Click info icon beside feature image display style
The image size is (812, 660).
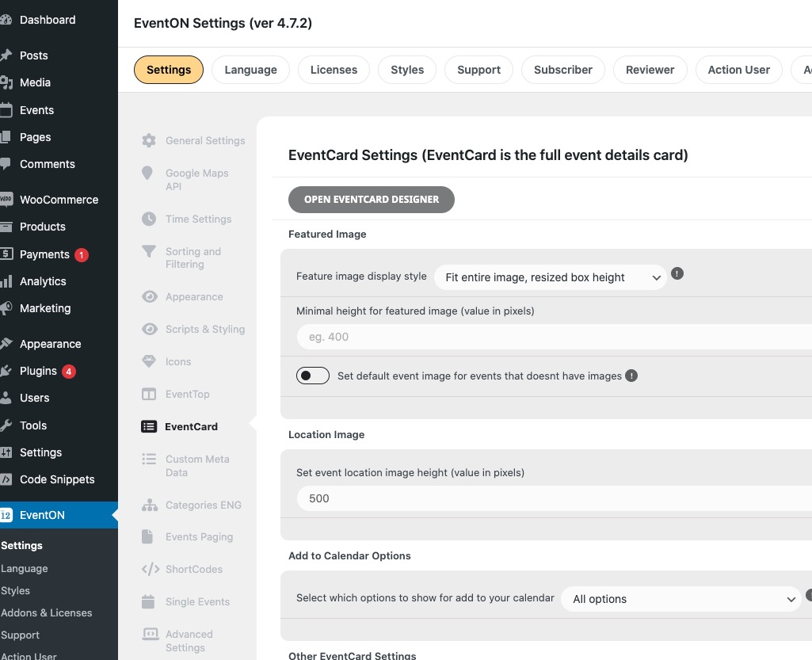coord(677,273)
